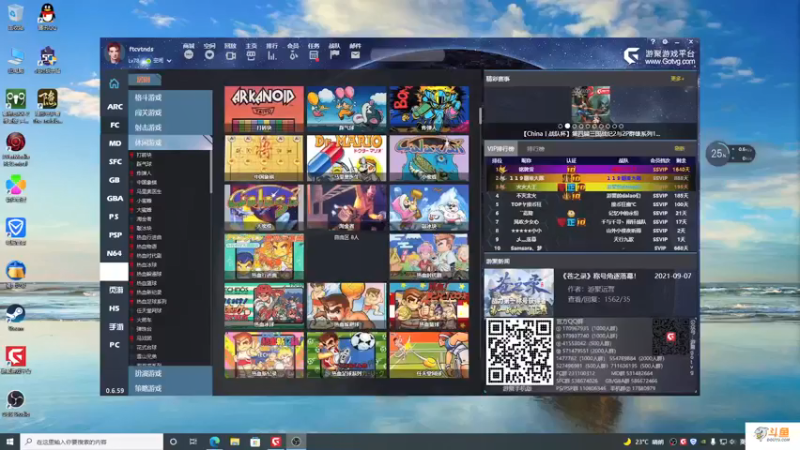The image size is (800, 450).
Task: Select the PSP platform tab
Action: coord(114,235)
